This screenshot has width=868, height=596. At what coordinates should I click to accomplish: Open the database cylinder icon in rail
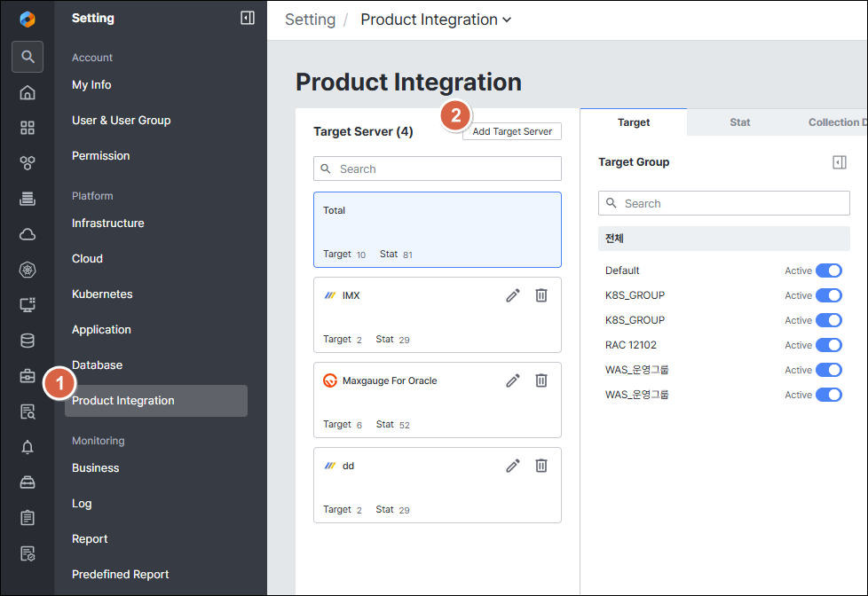[28, 341]
